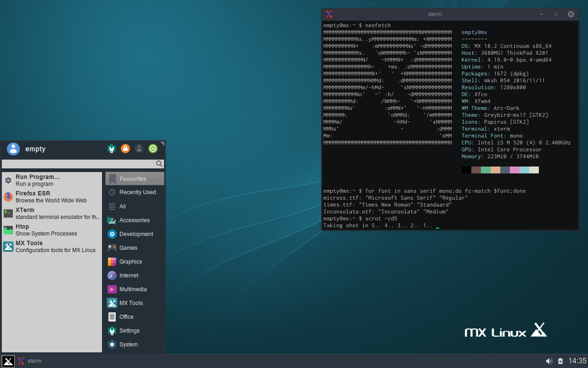Image resolution: width=588 pixels, height=368 pixels.
Task: Select xterm in the taskbar
Action: [x=29, y=361]
